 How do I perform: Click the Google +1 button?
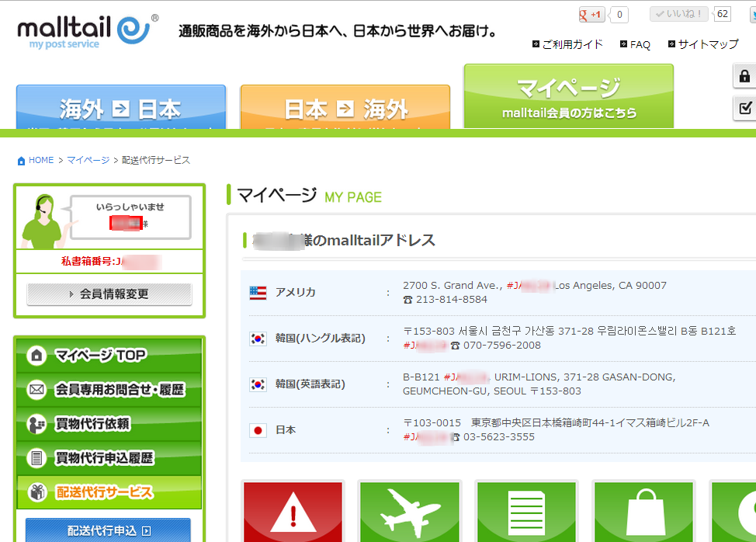(591, 15)
